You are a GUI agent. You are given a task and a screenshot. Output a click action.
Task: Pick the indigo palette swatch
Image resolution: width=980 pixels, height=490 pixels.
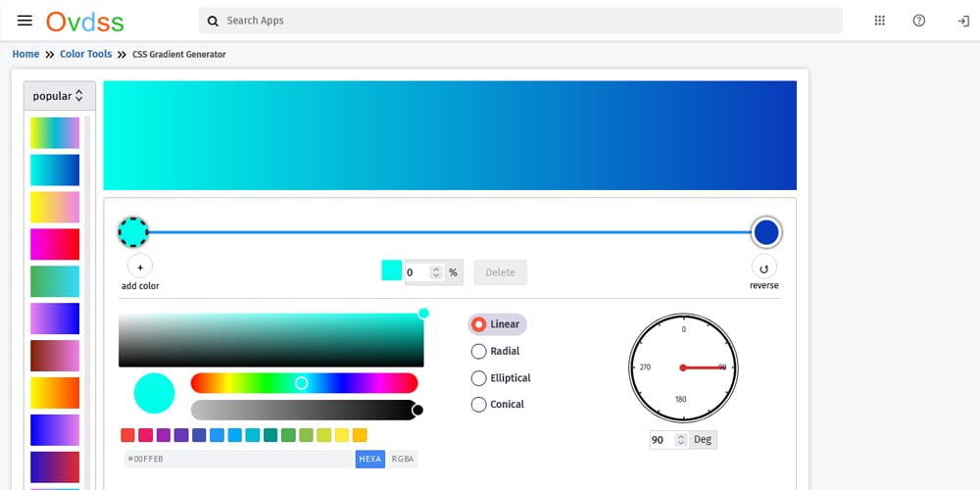(x=199, y=435)
